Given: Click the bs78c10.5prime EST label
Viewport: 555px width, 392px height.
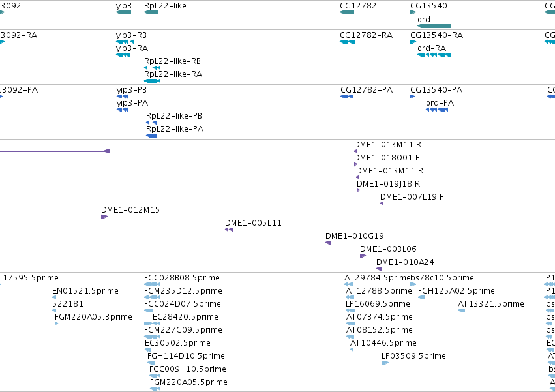Looking at the screenshot, I should point(442,278).
